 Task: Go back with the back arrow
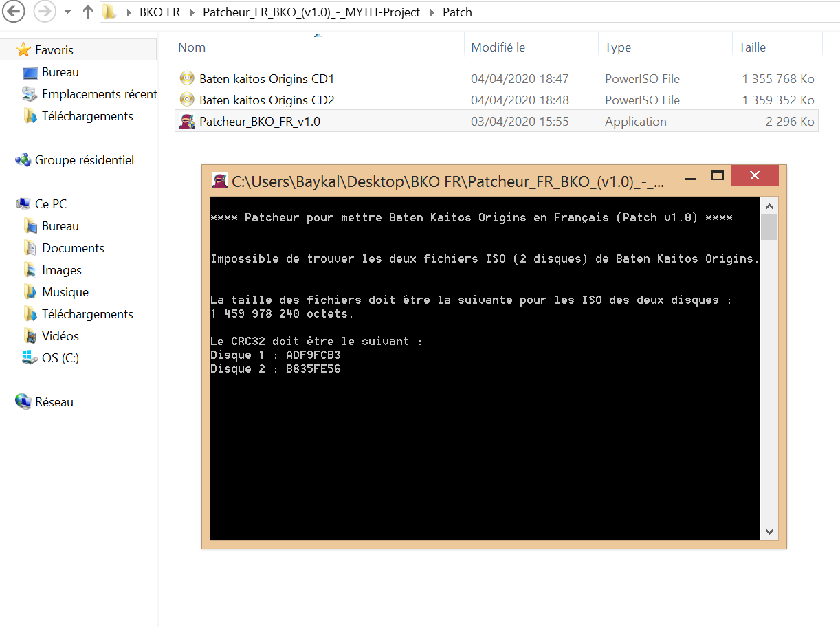click(13, 11)
